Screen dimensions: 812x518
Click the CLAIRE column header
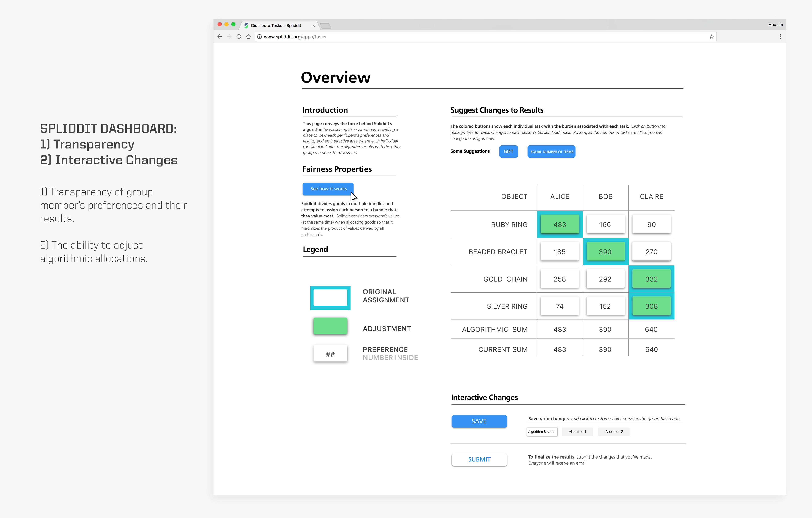652,197
